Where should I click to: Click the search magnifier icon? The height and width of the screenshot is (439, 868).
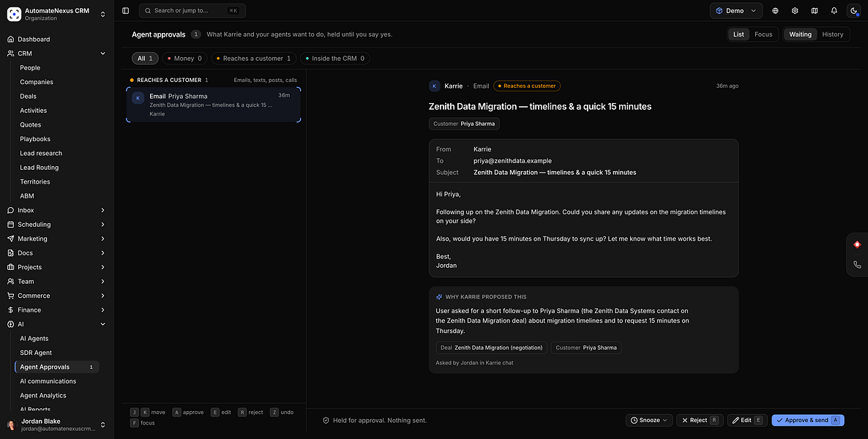[148, 10]
